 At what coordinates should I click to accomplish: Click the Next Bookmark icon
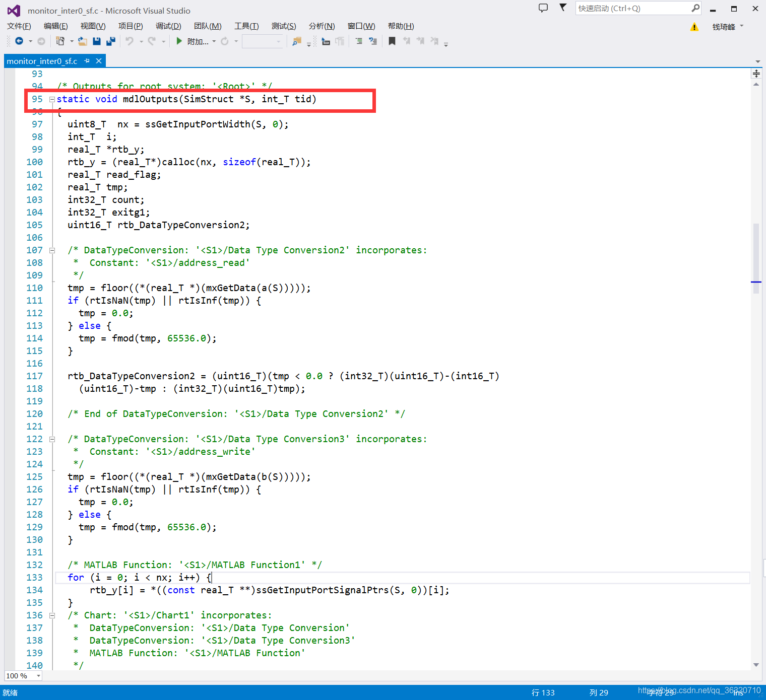[421, 41]
